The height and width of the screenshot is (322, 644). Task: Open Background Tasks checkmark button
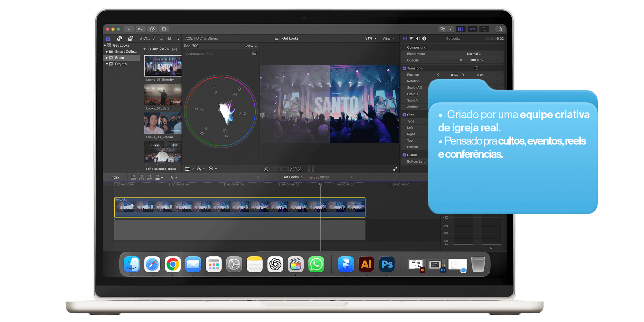[152, 29]
